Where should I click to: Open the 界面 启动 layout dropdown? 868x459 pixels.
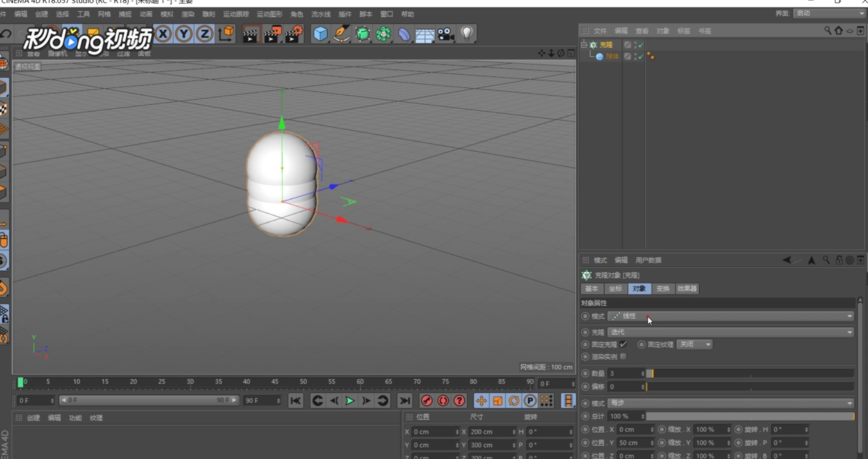pos(829,13)
